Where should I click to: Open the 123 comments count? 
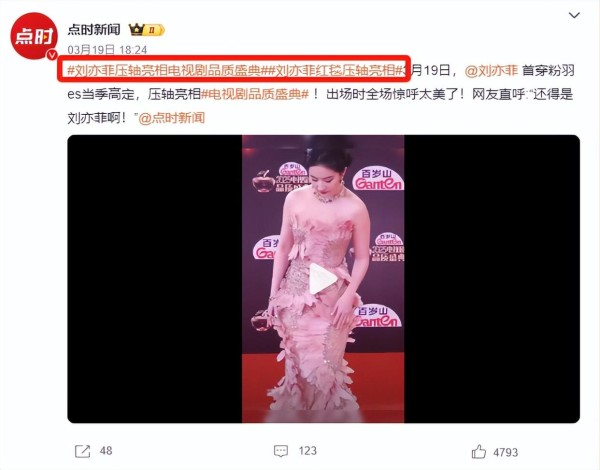pos(308,451)
